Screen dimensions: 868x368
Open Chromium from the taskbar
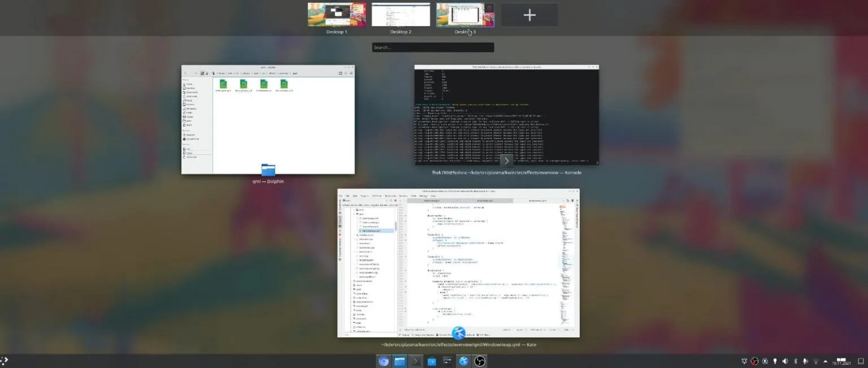tap(384, 360)
